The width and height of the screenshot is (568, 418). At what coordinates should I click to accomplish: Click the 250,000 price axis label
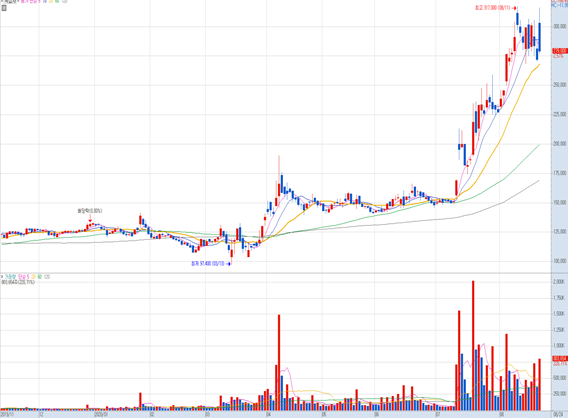[560, 85]
